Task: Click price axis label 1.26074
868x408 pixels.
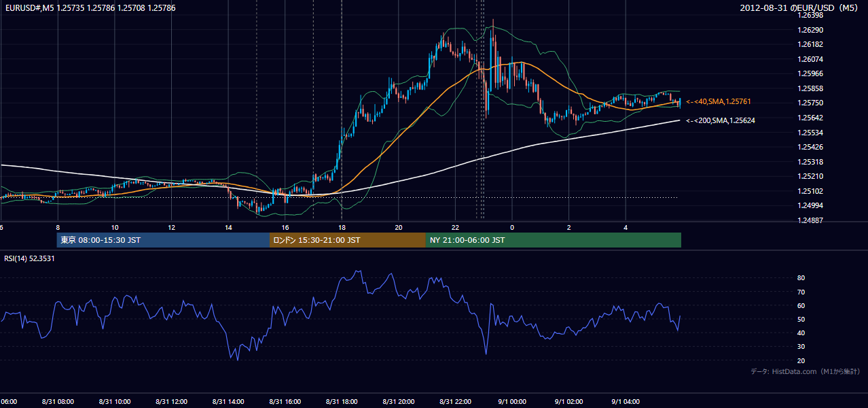Action: point(810,59)
